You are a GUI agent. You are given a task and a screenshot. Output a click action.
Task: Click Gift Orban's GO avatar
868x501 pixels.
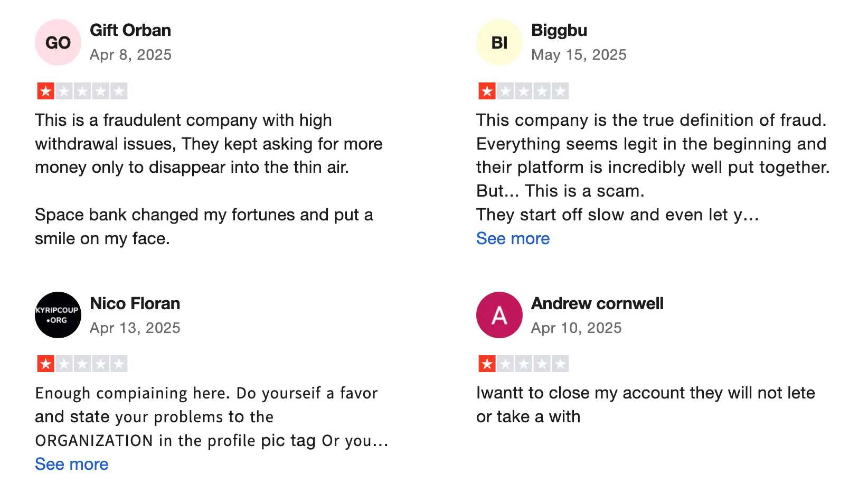point(58,42)
